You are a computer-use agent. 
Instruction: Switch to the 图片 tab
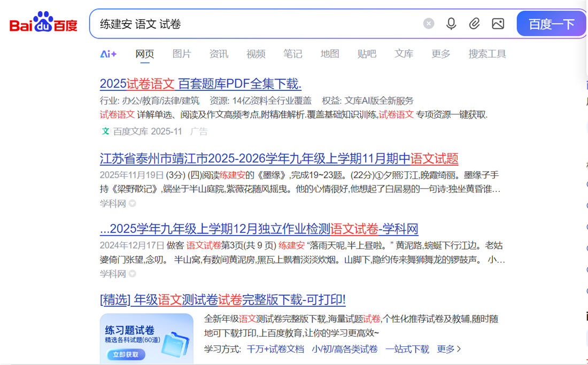click(x=182, y=53)
